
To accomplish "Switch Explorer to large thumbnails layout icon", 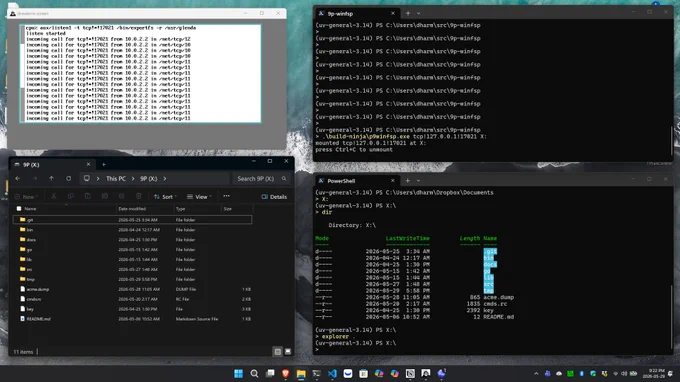I will [x=288, y=352].
